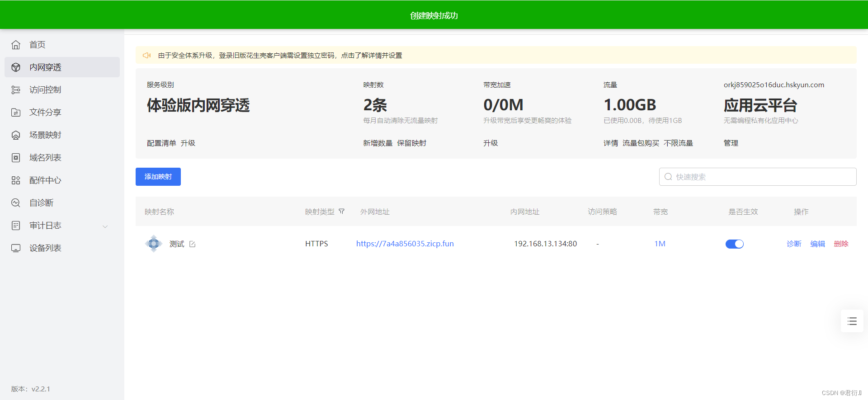Open the https://7a4a856035.zicp.fun link
This screenshot has width=868, height=400.
pos(405,244)
